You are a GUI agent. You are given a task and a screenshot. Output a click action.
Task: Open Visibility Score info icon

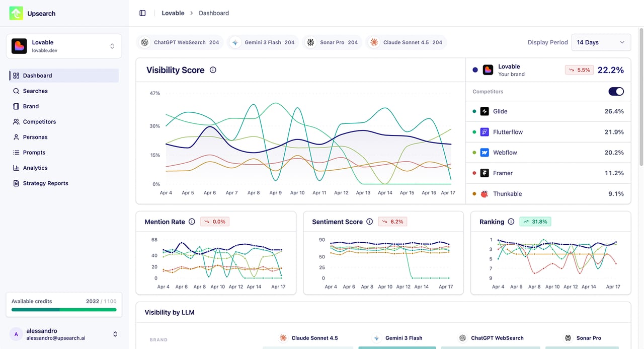[213, 70]
